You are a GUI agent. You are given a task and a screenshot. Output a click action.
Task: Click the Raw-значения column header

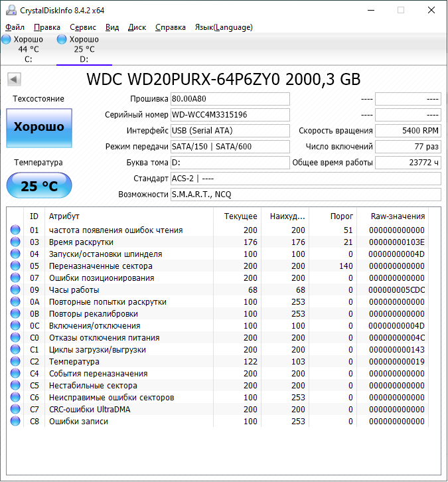(x=398, y=216)
